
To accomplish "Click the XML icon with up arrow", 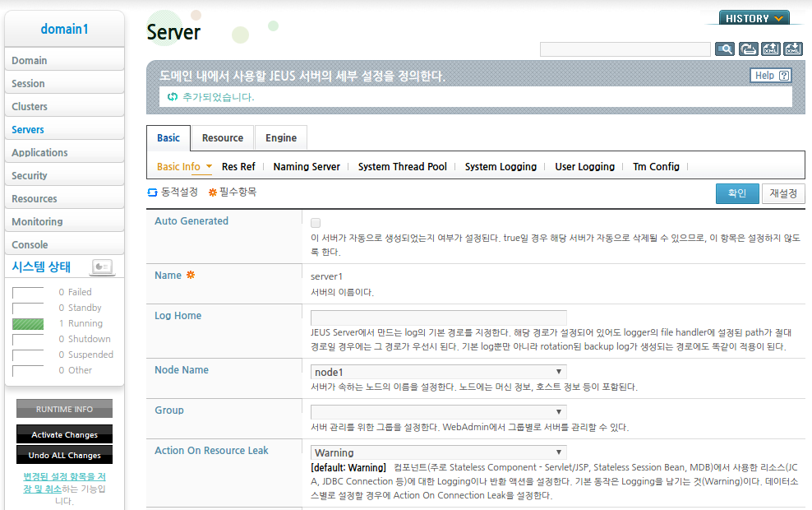I will click(771, 49).
